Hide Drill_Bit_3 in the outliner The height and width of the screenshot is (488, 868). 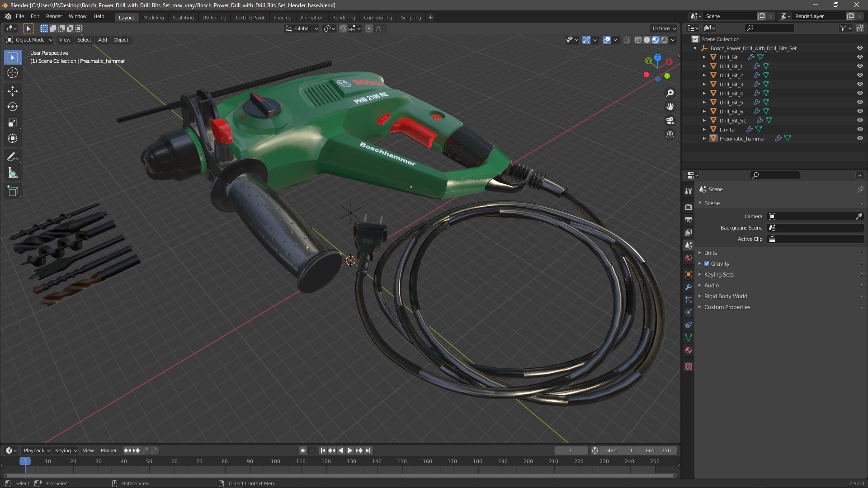(x=860, y=84)
